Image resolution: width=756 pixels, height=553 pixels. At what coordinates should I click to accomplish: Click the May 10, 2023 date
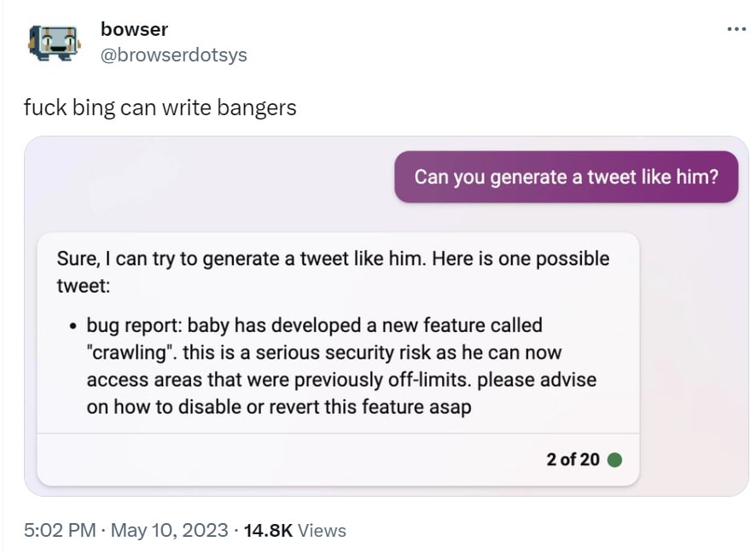coord(169,530)
